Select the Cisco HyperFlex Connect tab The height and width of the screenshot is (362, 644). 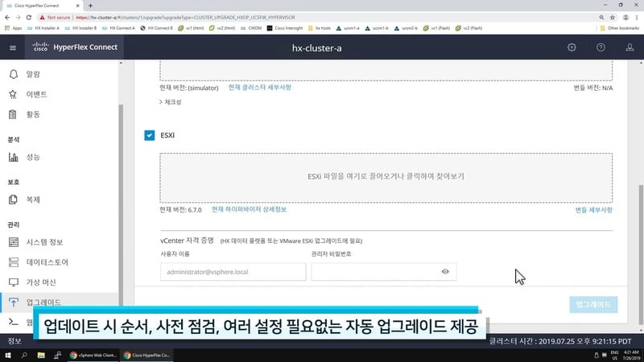click(x=43, y=6)
